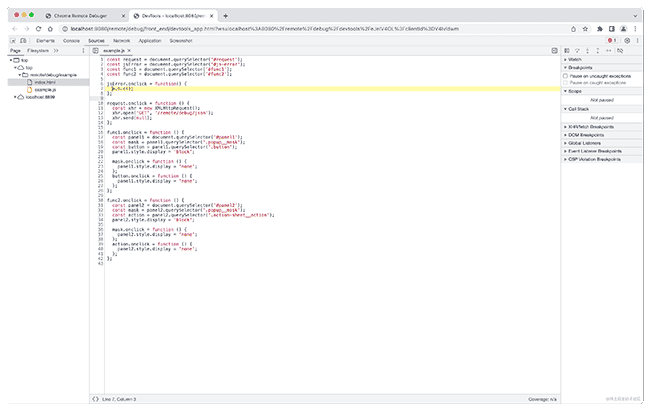Image resolution: width=650 pixels, height=404 pixels.
Task: Click the red error count badge
Action: [612, 41]
